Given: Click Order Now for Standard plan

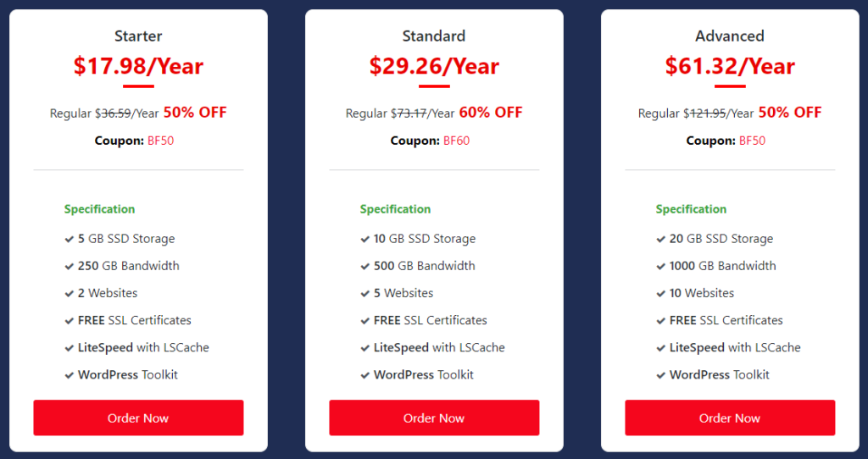Looking at the screenshot, I should tap(434, 418).
